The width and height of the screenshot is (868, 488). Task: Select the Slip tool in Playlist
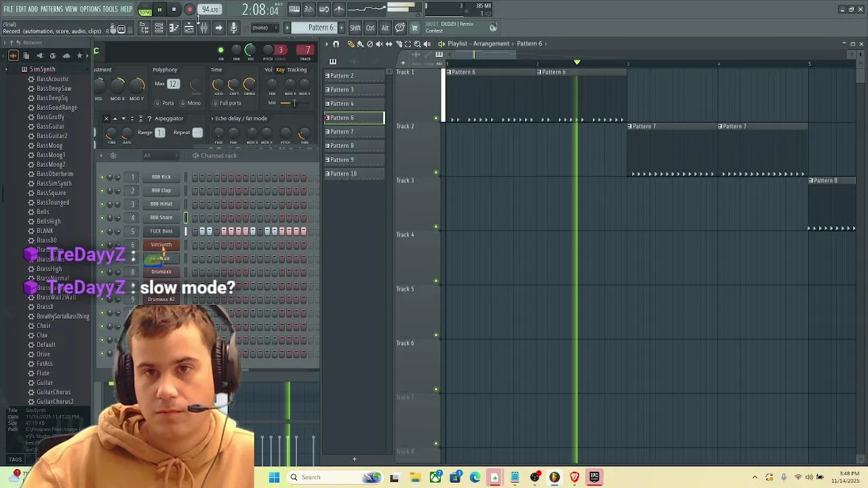(x=389, y=43)
